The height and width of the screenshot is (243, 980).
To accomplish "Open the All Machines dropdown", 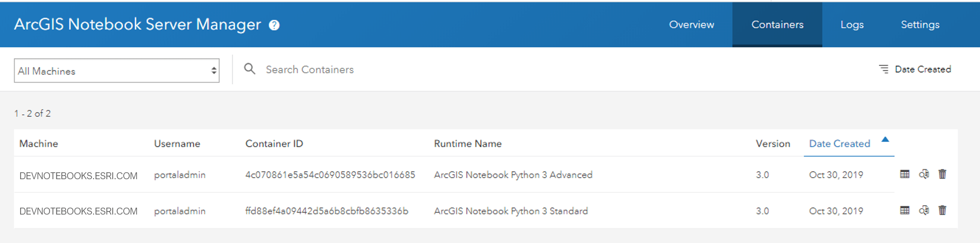I will point(117,71).
